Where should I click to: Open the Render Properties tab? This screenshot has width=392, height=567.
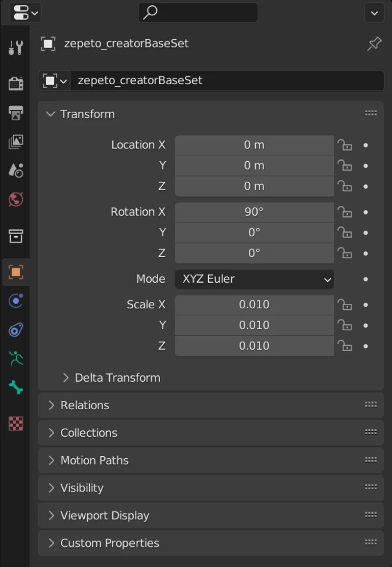[x=15, y=83]
